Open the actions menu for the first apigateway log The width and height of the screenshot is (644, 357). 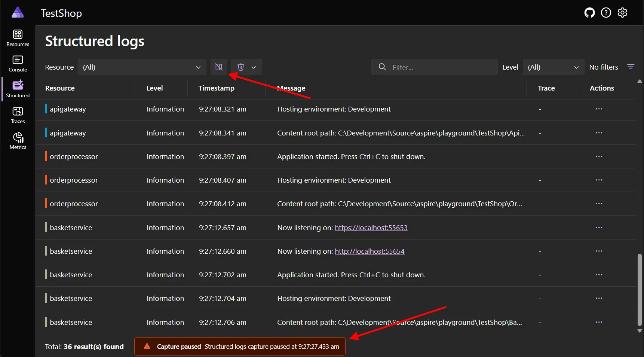[x=599, y=109]
